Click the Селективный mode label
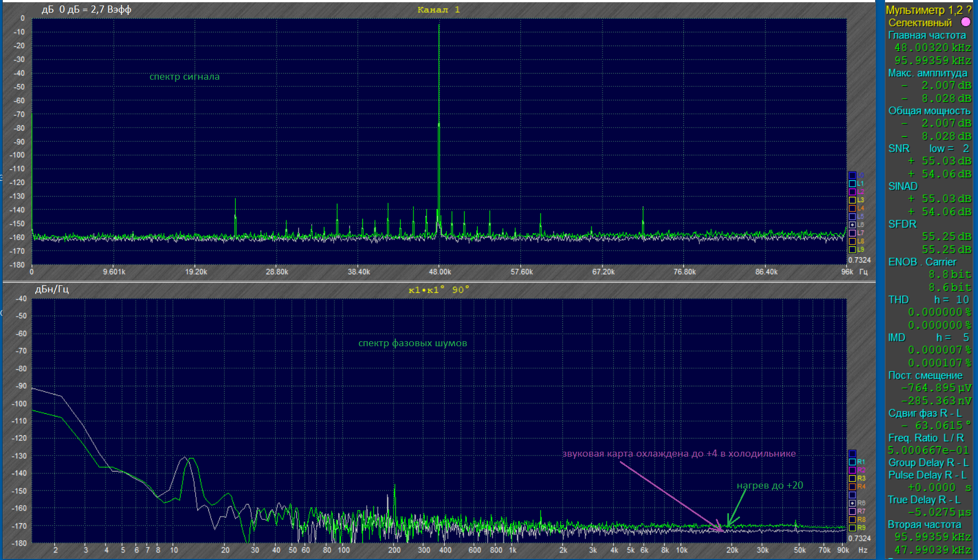The width and height of the screenshot is (978, 560). (920, 23)
